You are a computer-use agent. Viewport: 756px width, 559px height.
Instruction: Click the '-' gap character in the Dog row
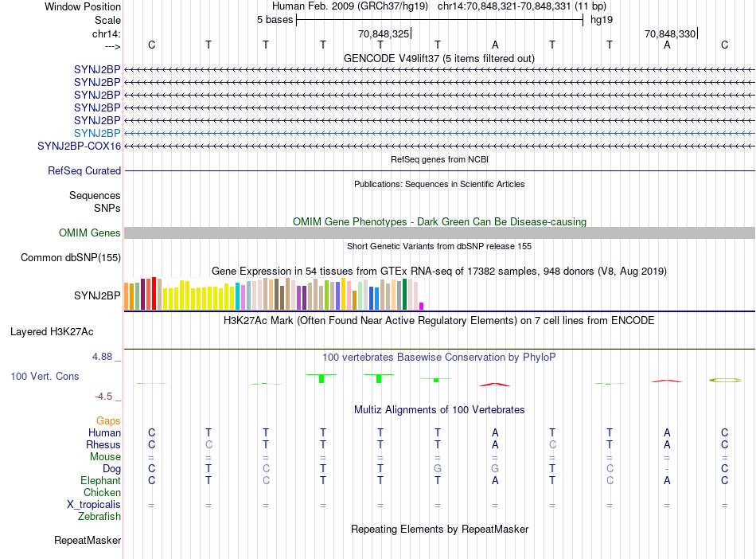(667, 469)
